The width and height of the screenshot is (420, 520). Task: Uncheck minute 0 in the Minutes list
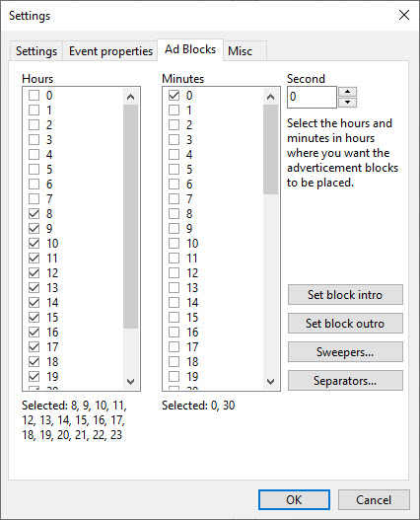tap(174, 96)
